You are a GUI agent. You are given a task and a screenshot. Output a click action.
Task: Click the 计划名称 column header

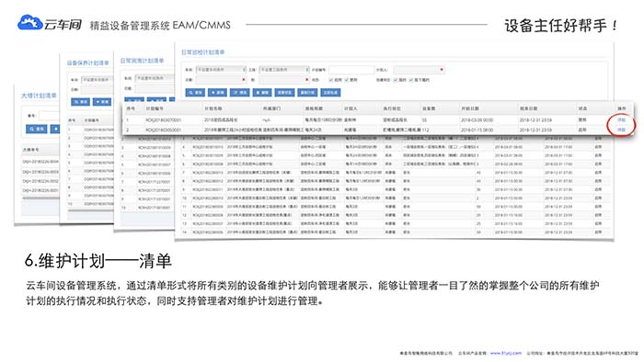(213, 108)
